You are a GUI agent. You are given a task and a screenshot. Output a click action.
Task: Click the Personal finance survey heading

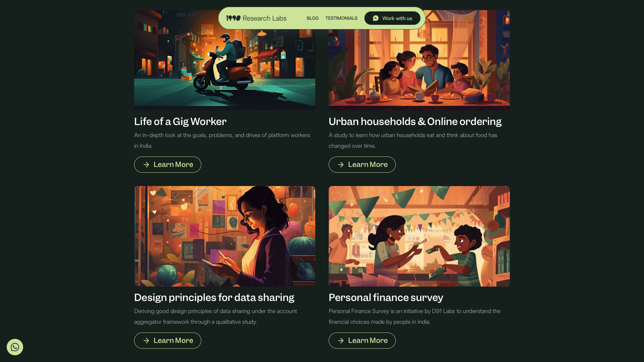[386, 297]
